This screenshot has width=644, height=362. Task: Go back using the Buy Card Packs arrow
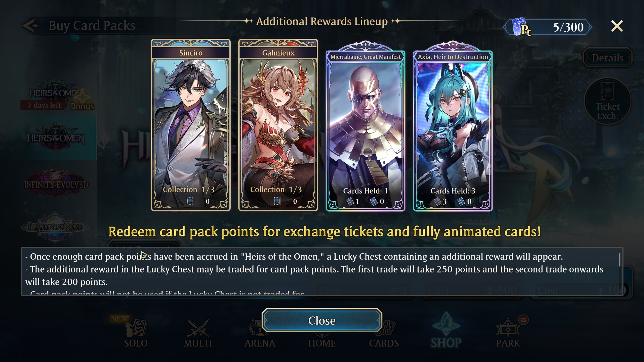tap(30, 26)
